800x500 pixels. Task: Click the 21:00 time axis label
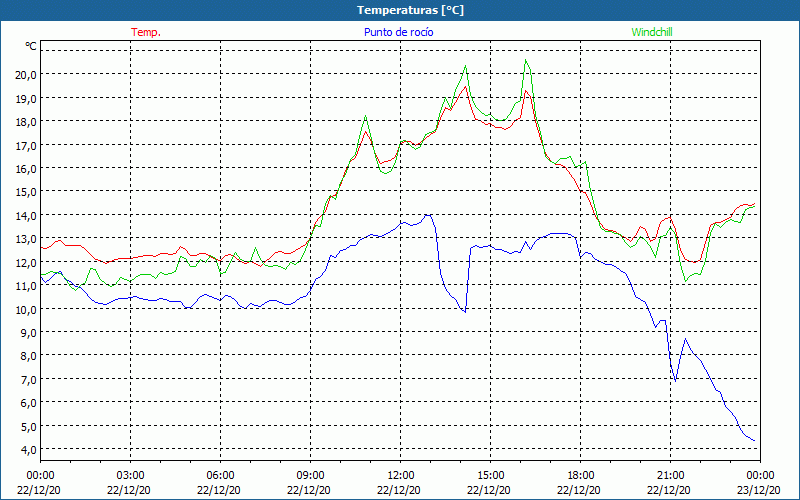pos(670,476)
